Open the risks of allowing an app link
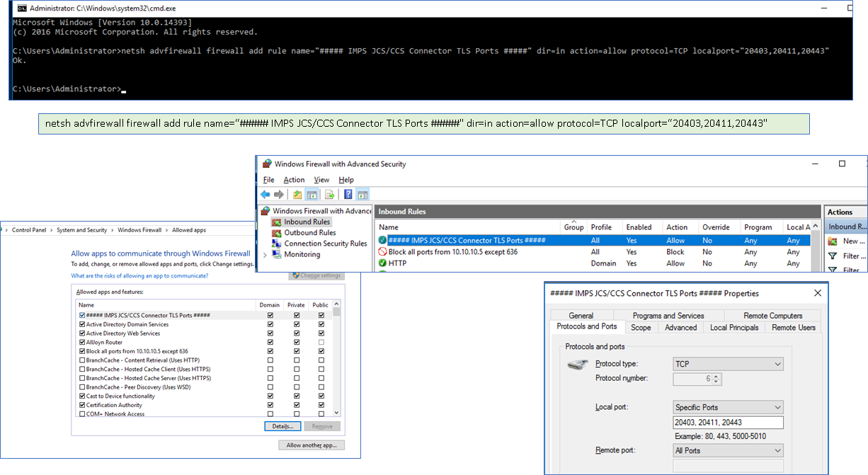Screen dimensions: 868x475 139,275
